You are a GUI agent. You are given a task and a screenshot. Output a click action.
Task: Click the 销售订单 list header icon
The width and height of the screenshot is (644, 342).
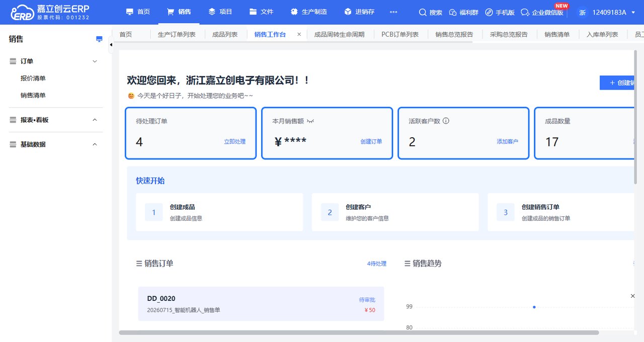139,264
